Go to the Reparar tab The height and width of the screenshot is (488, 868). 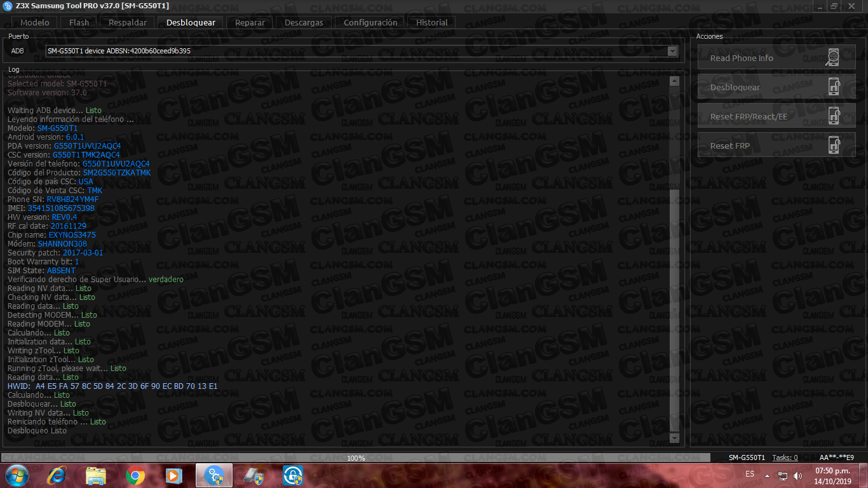point(250,22)
